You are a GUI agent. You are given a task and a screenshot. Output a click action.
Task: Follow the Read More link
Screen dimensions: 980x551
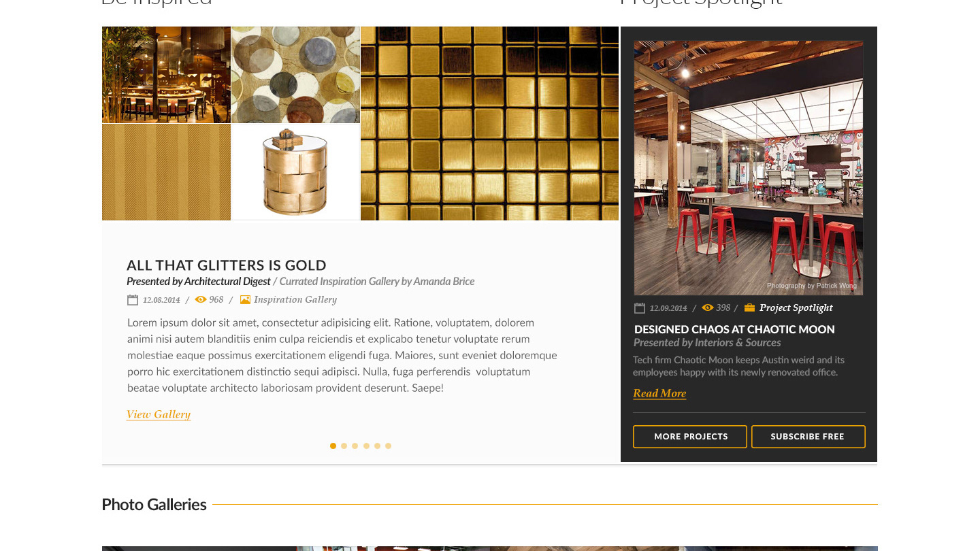click(659, 393)
